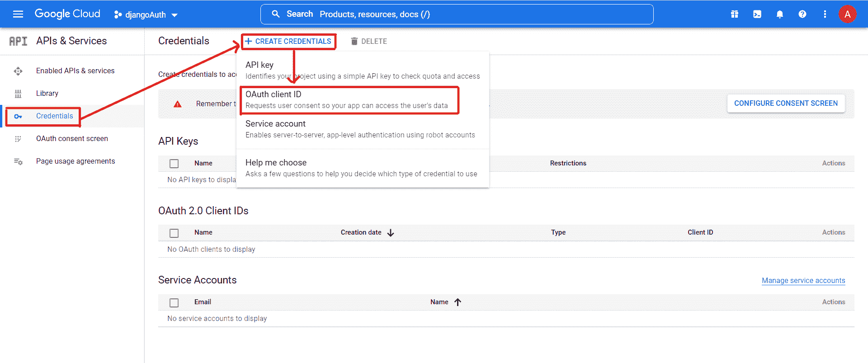Select Help me choose option
868x363 pixels.
point(363,168)
